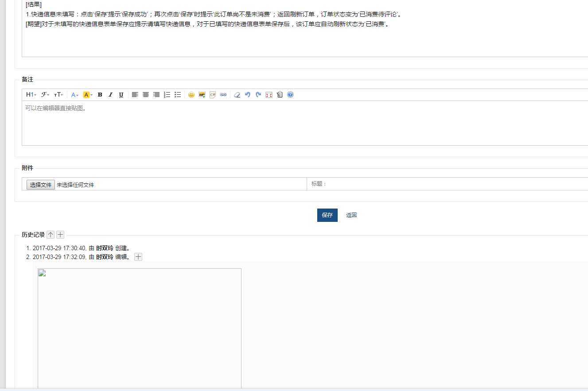Click the 附件 section heading
The height and width of the screenshot is (391, 588).
coord(27,168)
